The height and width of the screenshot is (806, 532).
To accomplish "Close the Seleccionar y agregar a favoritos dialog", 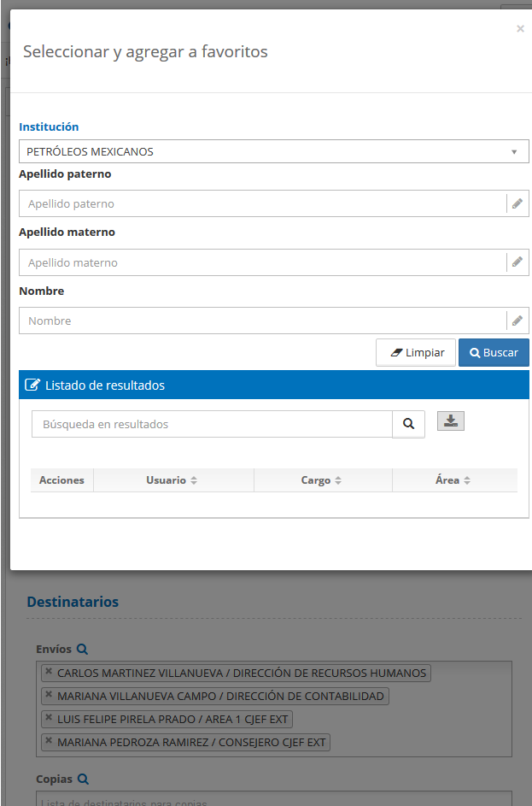I will (520, 29).
